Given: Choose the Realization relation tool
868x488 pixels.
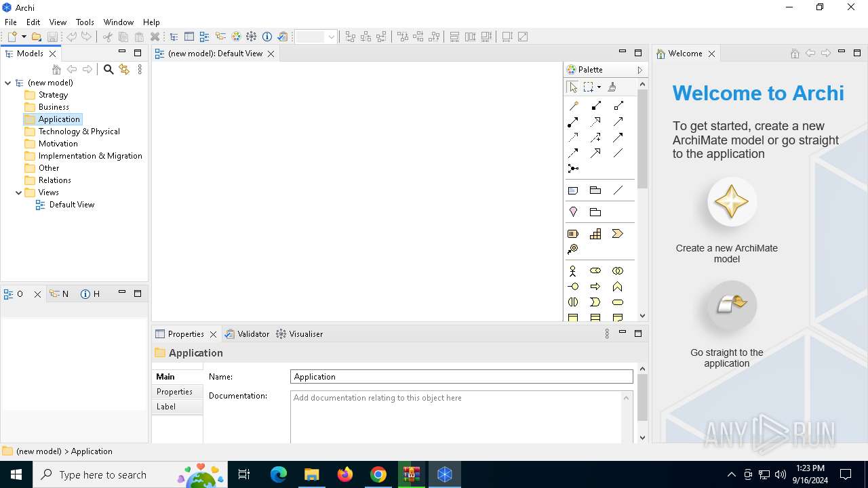Looking at the screenshot, I should point(595,122).
